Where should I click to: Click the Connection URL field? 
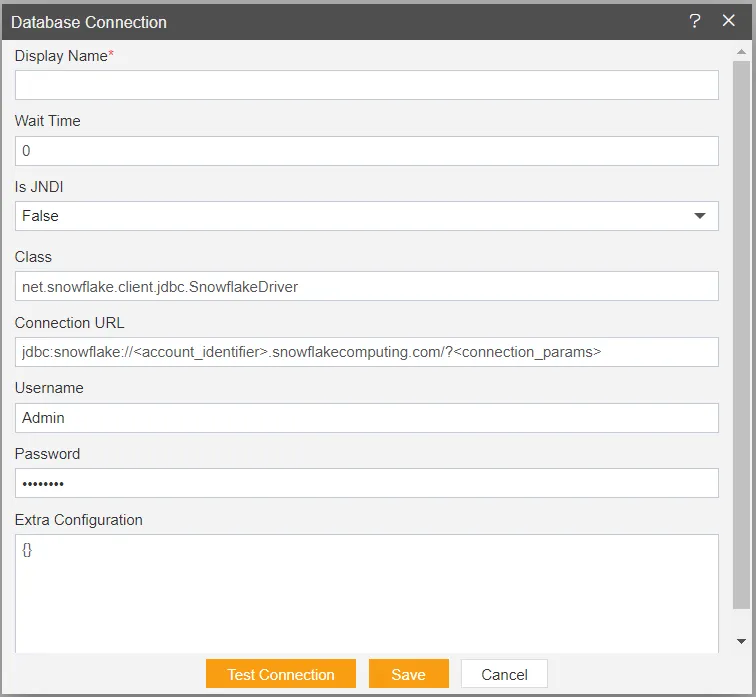coord(366,352)
